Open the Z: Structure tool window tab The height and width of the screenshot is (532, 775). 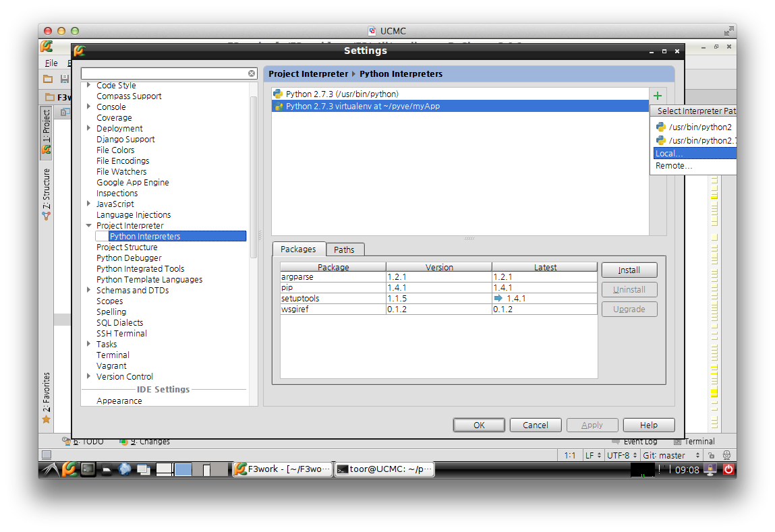pos(47,194)
